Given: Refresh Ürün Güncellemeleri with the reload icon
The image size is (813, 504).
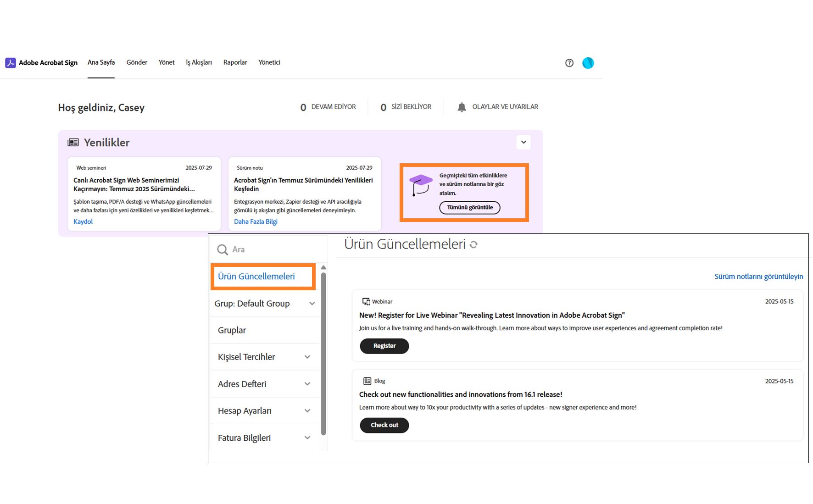Looking at the screenshot, I should pyautogui.click(x=473, y=245).
